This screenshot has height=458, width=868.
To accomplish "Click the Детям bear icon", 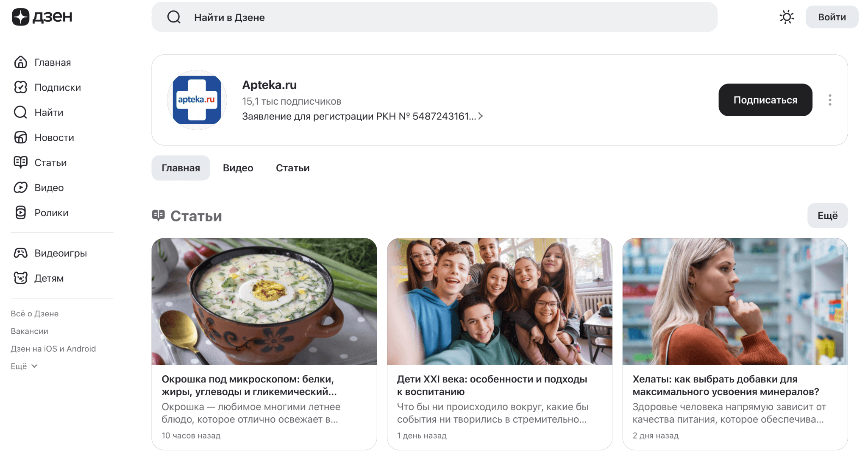I will click(x=20, y=278).
